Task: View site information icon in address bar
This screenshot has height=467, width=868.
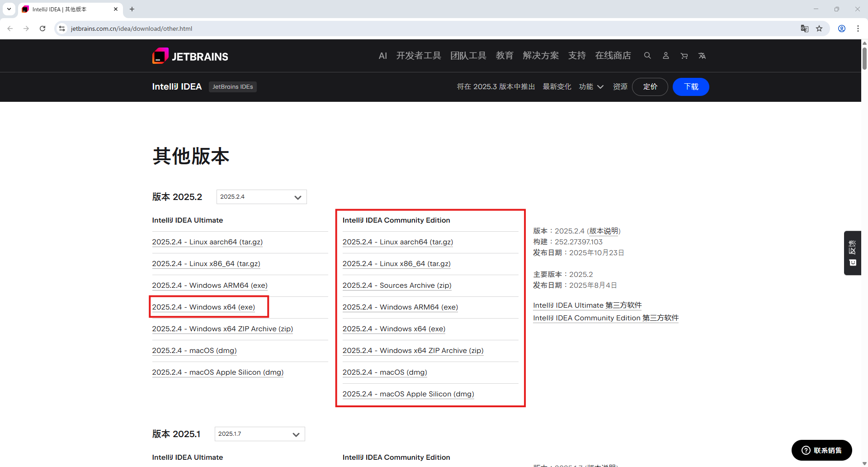Action: [62, 29]
